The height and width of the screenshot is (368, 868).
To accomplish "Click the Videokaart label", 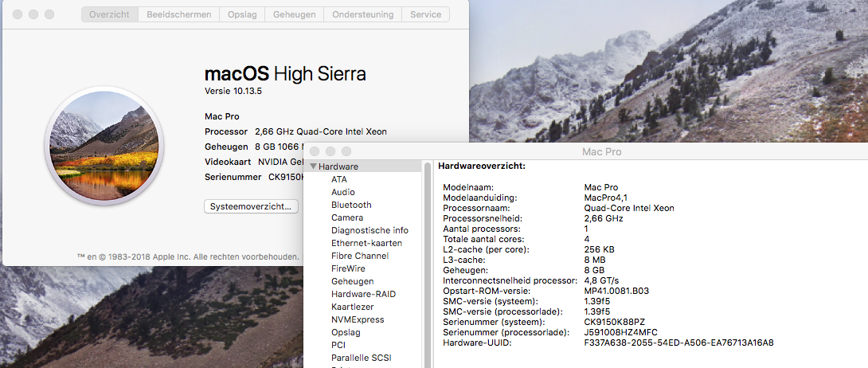I will 228,162.
